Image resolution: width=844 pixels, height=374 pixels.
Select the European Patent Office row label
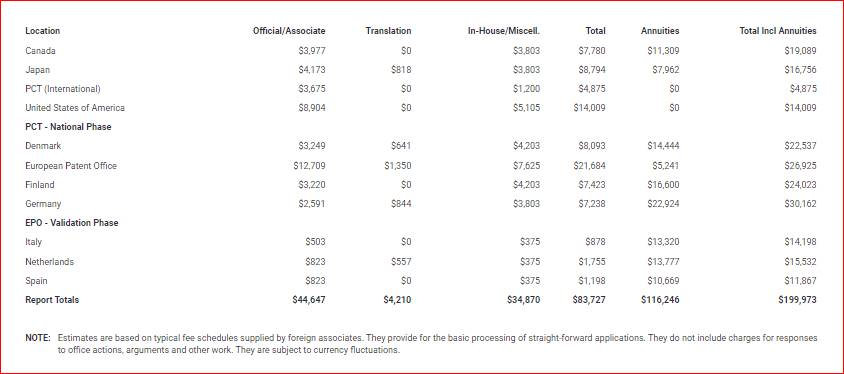(x=71, y=166)
